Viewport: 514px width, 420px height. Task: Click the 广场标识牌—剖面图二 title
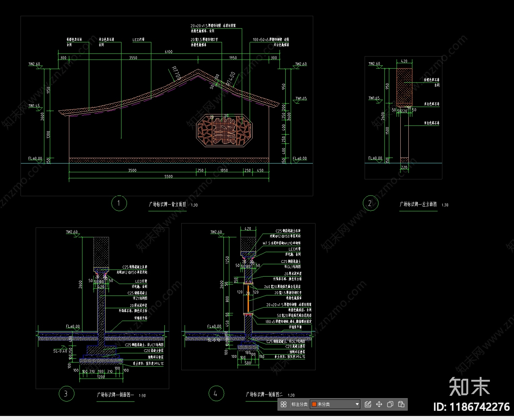(x=264, y=394)
